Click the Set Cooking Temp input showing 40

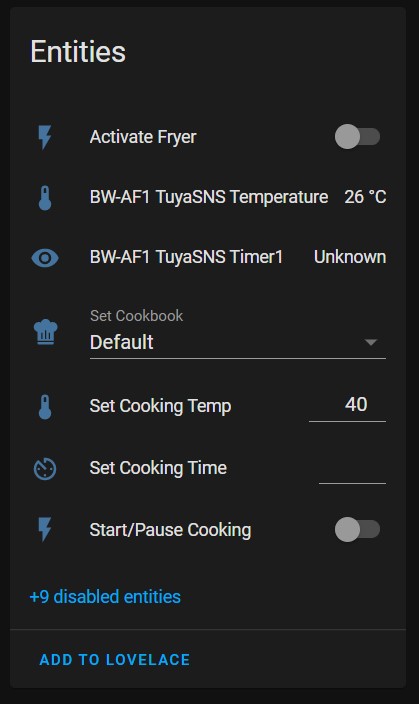(x=347, y=406)
